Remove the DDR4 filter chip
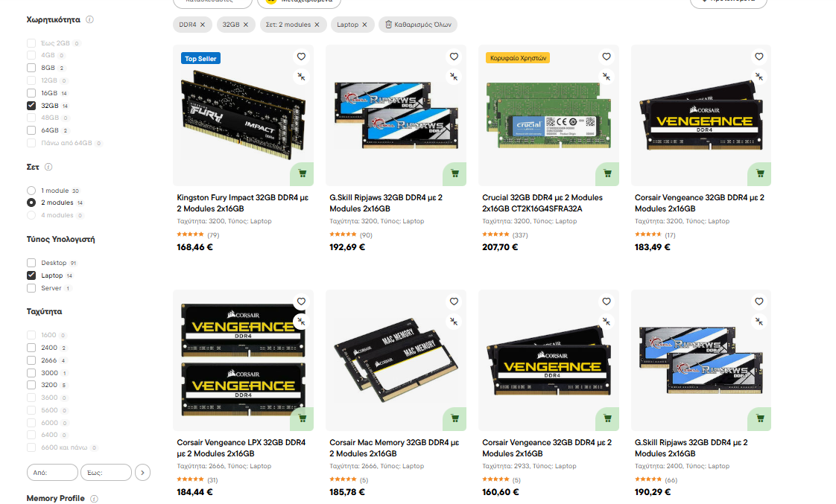 [x=203, y=25]
